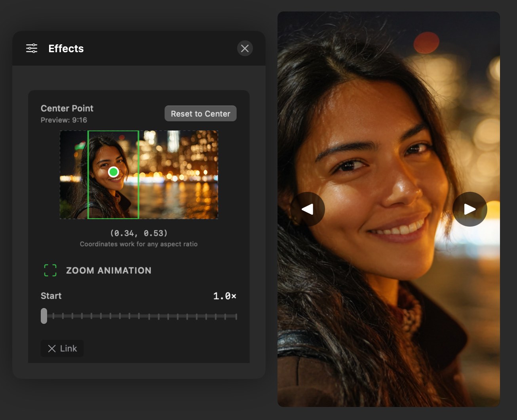Image resolution: width=517 pixels, height=420 pixels.
Task: Click the large portrait preview image
Action: coord(389,209)
